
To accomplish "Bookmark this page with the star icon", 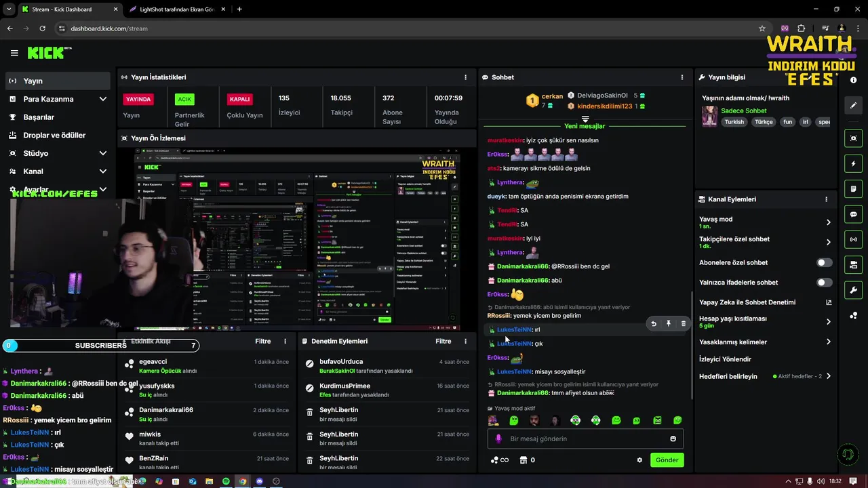I will click(762, 28).
